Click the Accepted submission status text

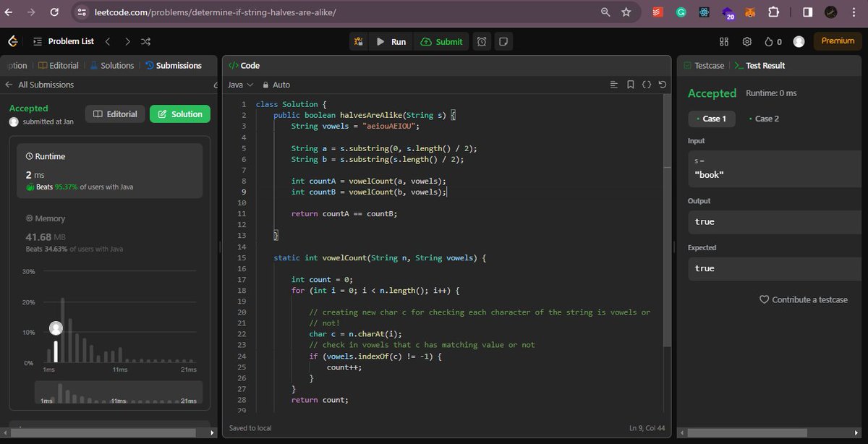(28, 108)
